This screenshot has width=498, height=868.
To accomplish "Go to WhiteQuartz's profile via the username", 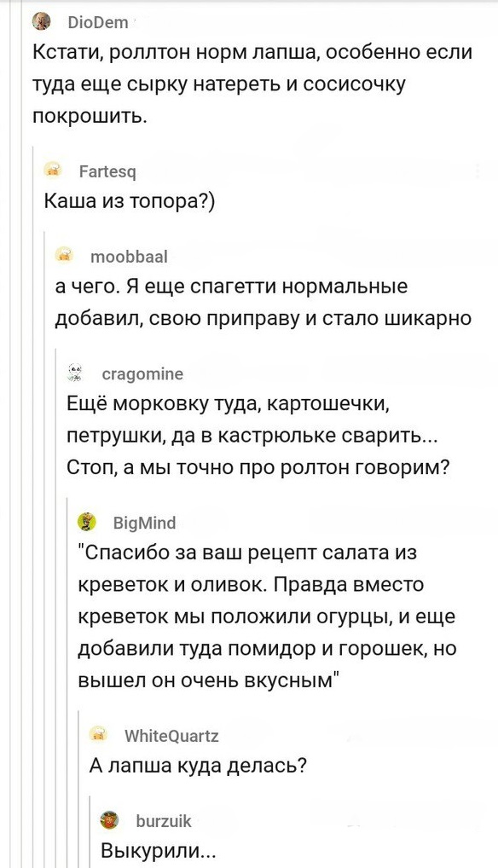I will click(171, 736).
